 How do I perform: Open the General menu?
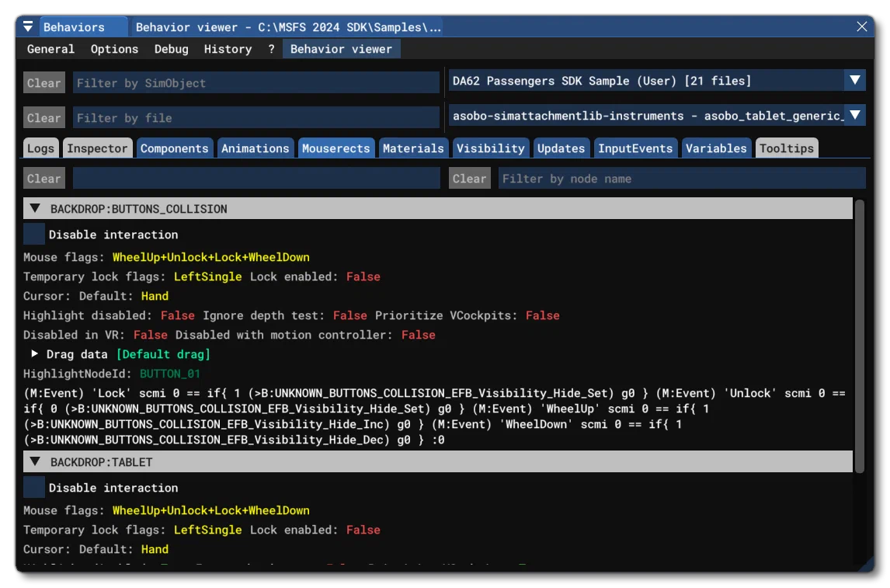50,50
